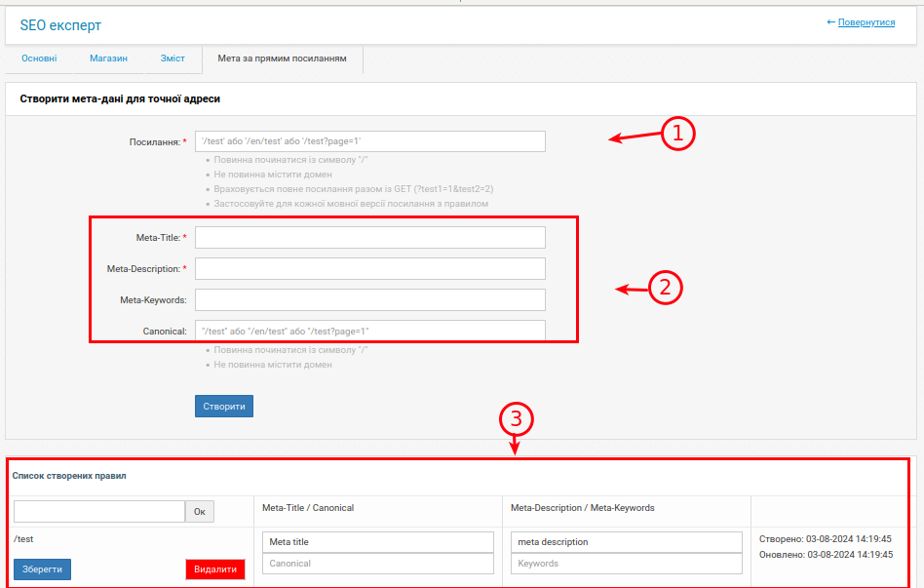Click hint 'Не повинна містити домен' under Посилання

(273, 175)
